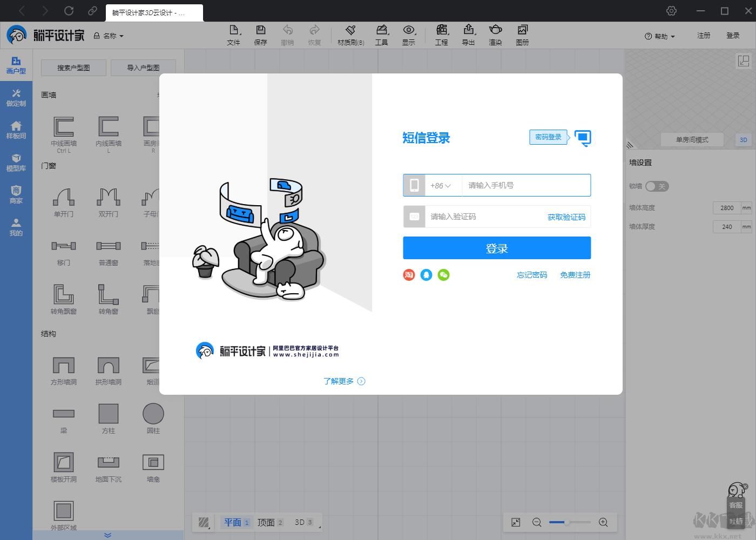Click the WeChat login icon
Viewport: 756px width, 540px height.
pos(443,275)
